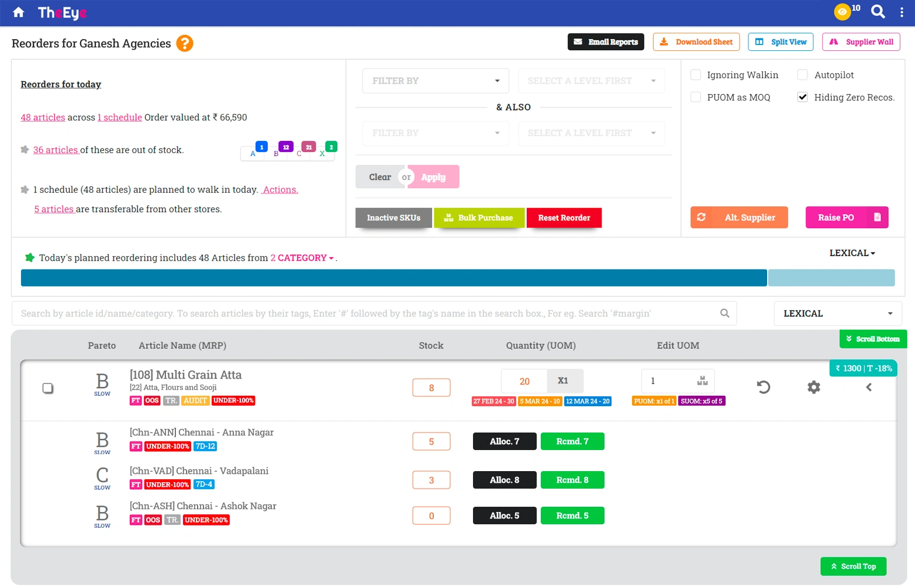Collapse Multi Grain Atta with the chevron
Image resolution: width=915 pixels, height=588 pixels.
click(869, 387)
